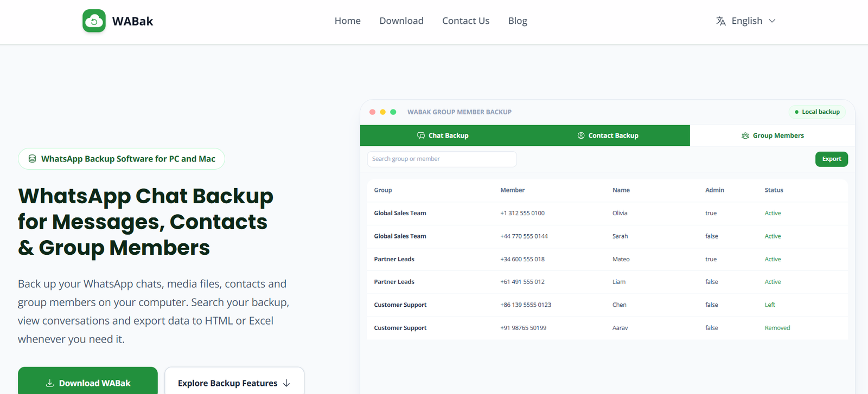Click the red window dot
868x394 pixels.
coord(372,112)
